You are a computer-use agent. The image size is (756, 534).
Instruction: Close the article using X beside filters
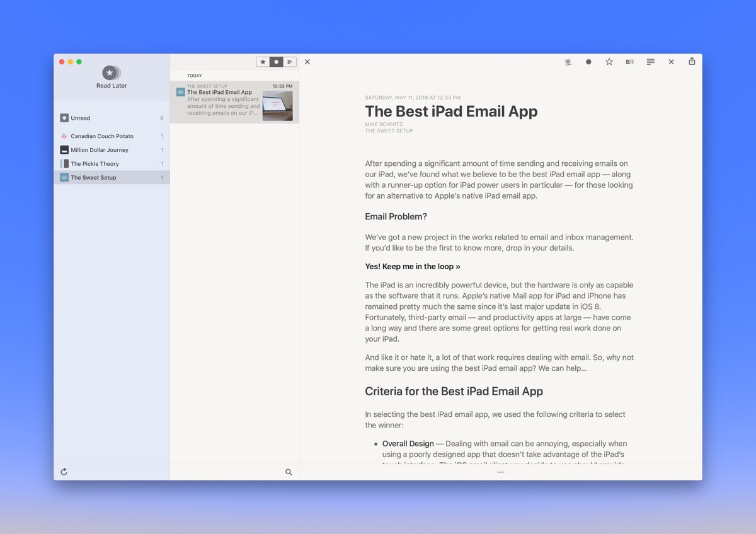pos(307,62)
